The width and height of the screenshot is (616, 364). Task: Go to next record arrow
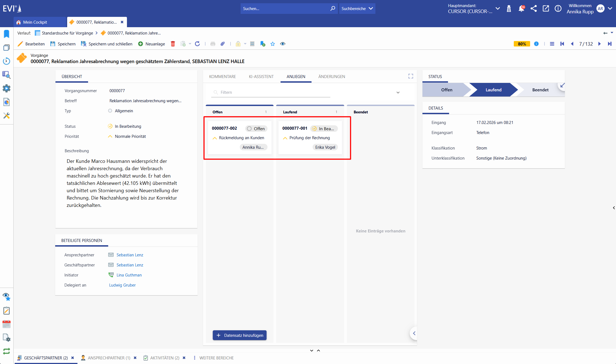(599, 44)
